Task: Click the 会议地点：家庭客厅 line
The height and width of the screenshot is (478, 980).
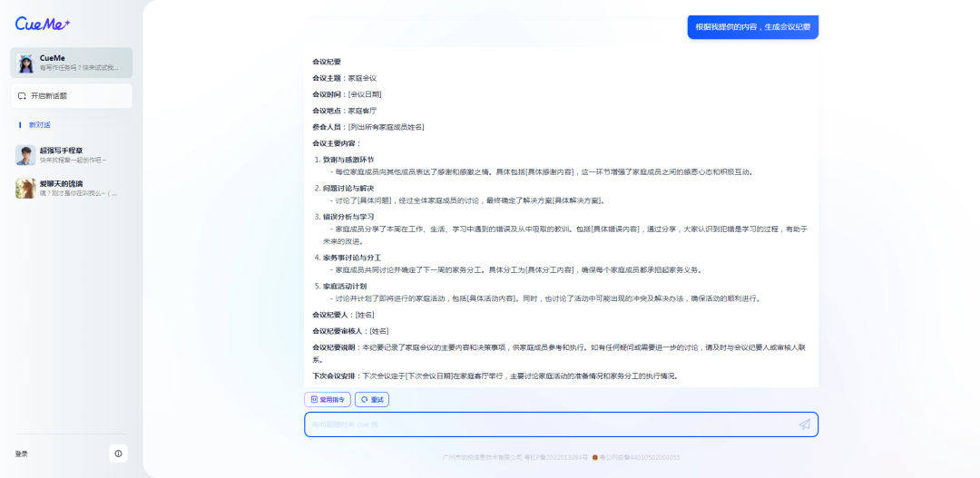Action: tap(345, 111)
